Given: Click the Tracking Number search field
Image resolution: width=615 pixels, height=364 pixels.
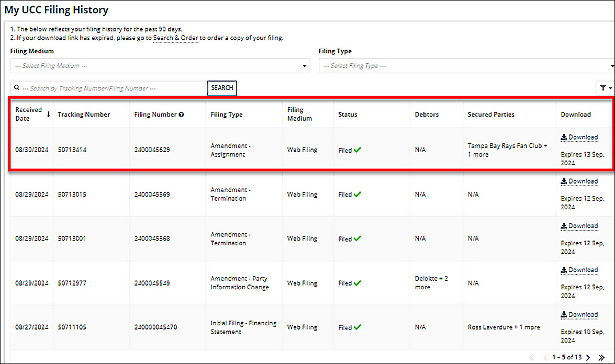Looking at the screenshot, I should (x=113, y=88).
